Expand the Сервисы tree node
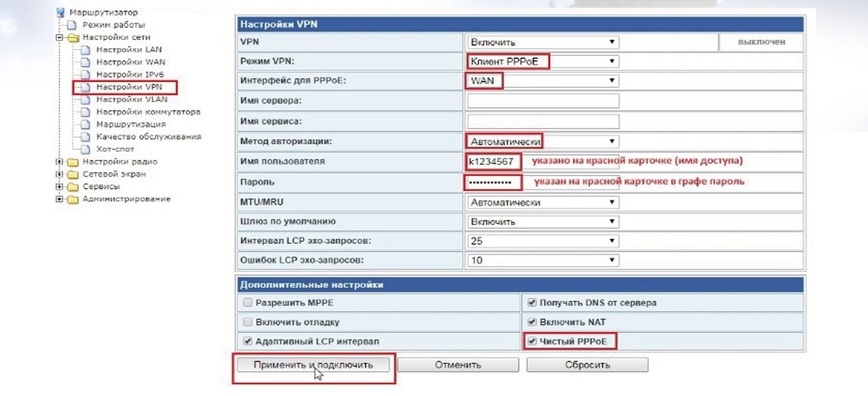 pyautogui.click(x=59, y=187)
